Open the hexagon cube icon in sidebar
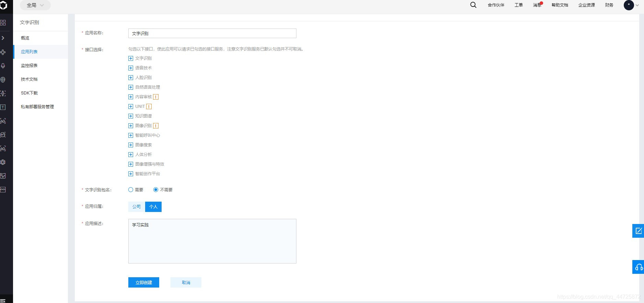The image size is (644, 303). [x=3, y=162]
